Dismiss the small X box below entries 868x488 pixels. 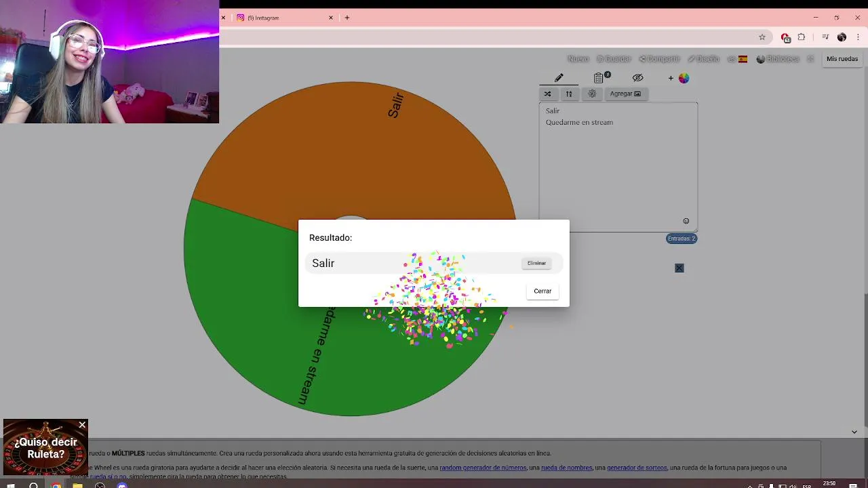click(679, 268)
